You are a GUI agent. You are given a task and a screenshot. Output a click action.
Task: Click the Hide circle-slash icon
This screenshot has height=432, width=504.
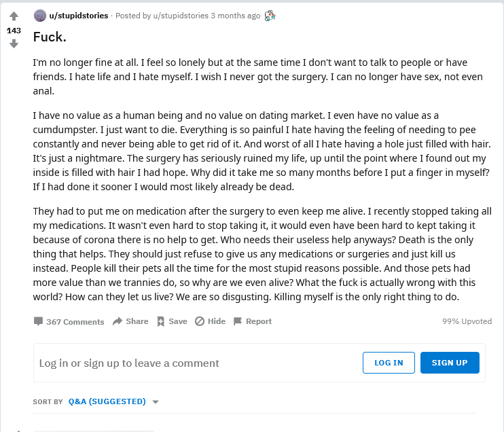coord(200,321)
